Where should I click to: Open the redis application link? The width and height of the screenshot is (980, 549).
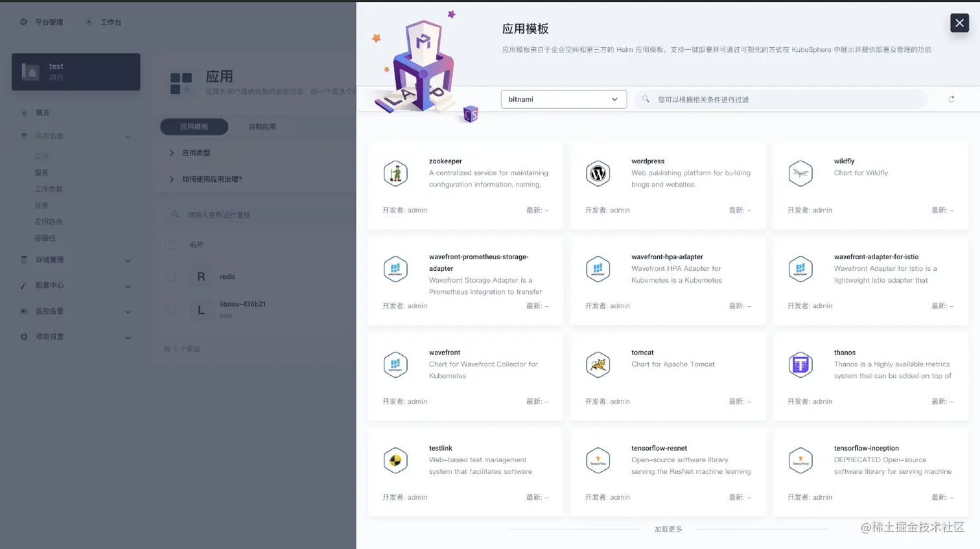point(227,277)
